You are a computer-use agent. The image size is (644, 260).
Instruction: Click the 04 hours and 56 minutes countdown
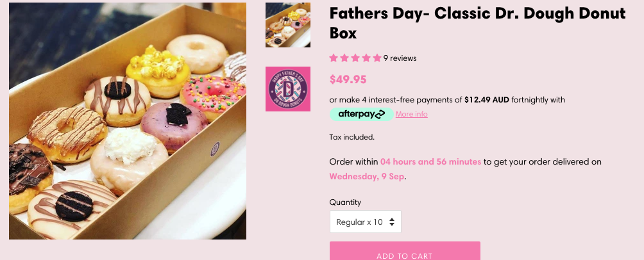(x=430, y=162)
